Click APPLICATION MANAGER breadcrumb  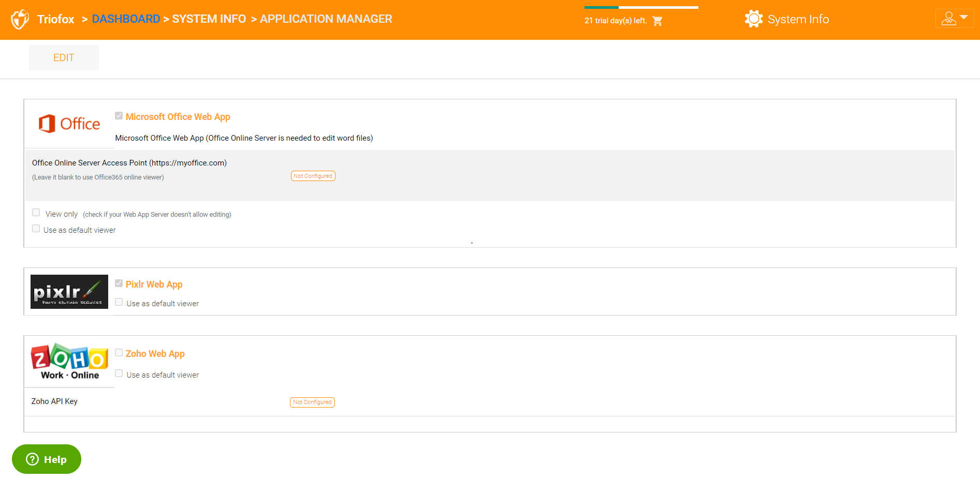(x=326, y=19)
